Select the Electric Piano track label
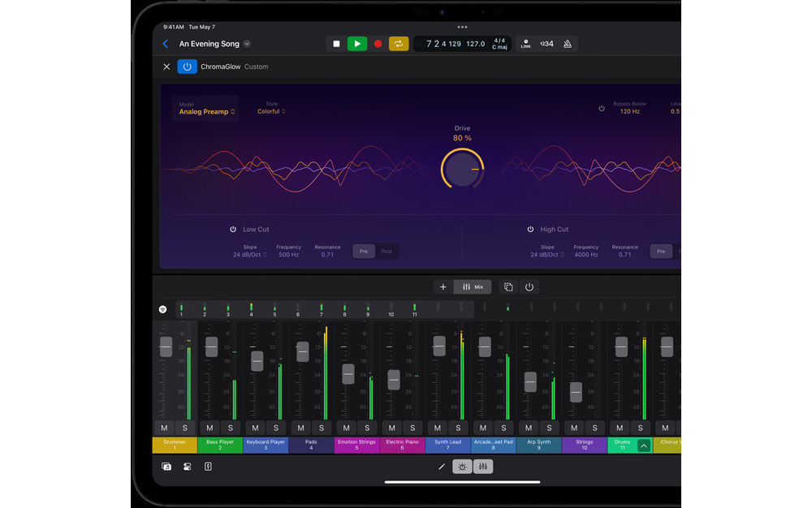Viewport: 812px width, 508px height. pyautogui.click(x=403, y=445)
